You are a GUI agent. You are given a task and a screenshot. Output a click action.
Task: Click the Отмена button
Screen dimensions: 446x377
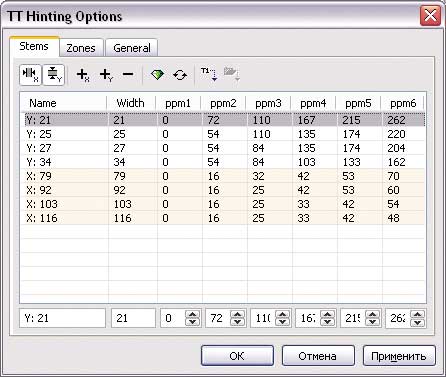tap(318, 356)
